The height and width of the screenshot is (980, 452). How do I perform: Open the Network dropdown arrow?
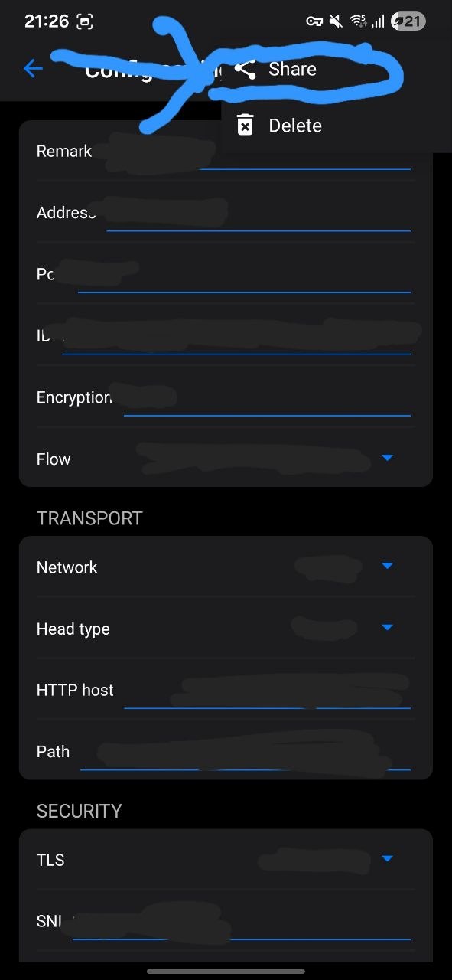point(387,566)
